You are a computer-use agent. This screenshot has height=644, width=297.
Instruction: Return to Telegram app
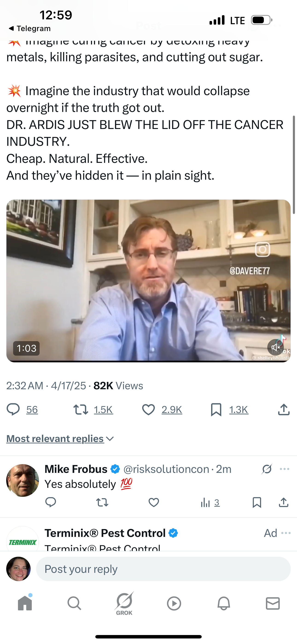(x=29, y=29)
